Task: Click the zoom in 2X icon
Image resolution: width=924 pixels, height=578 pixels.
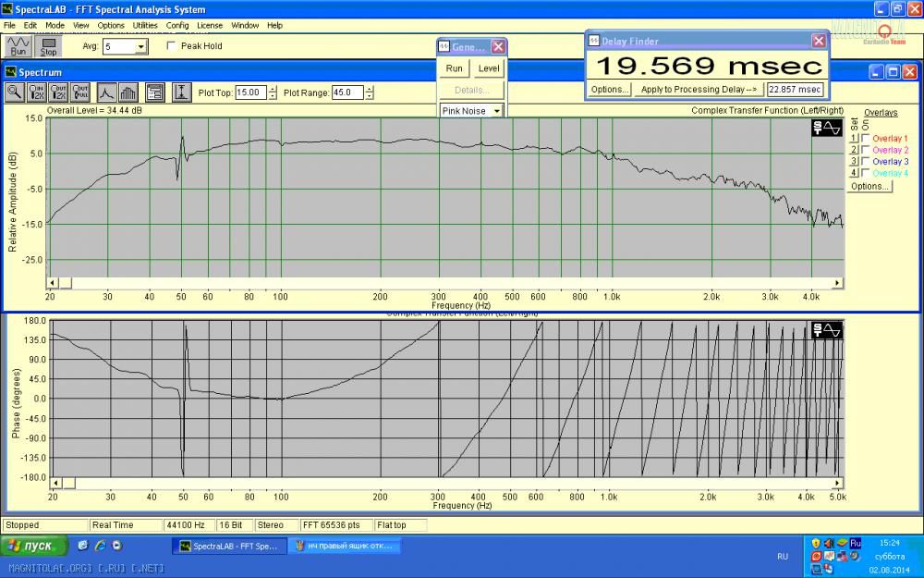Action: (x=37, y=92)
